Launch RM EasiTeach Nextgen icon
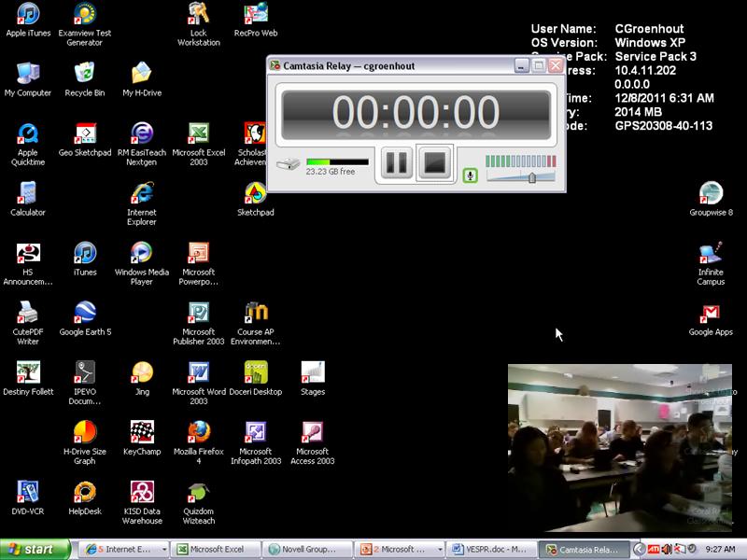 pos(142,145)
